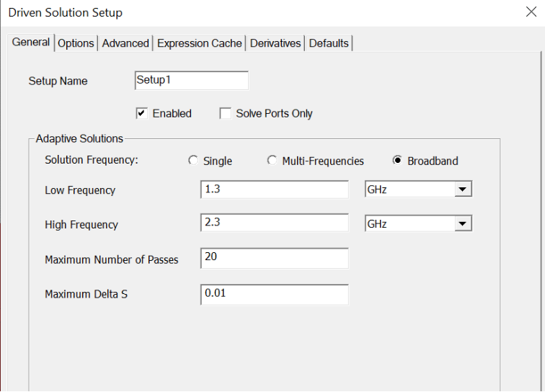Focus the Low Frequency value field
Screen dimensions: 545x392
274,190
